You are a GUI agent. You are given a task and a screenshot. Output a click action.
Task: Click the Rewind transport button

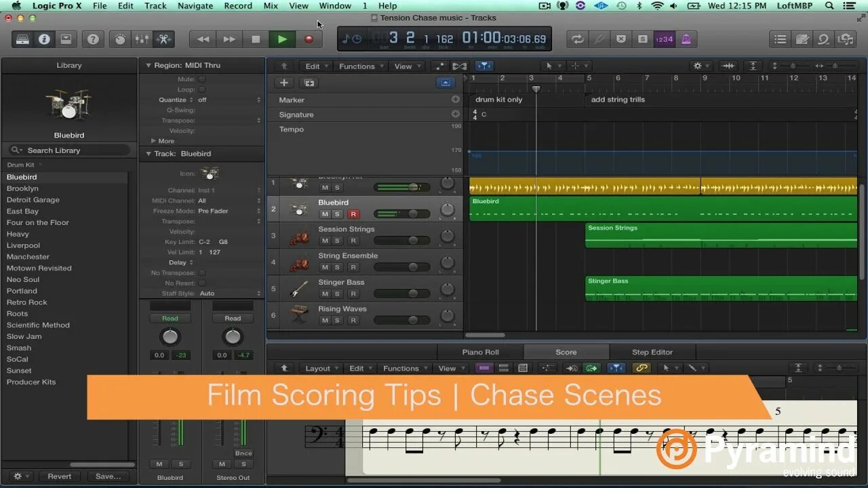coord(203,39)
